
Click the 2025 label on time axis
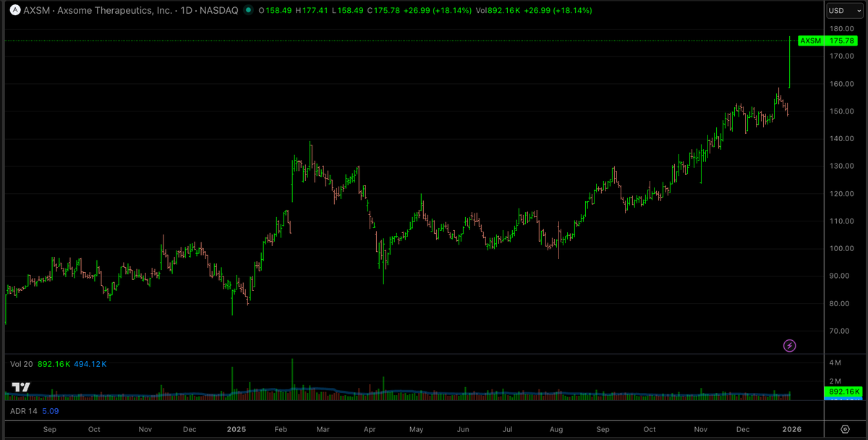236,429
